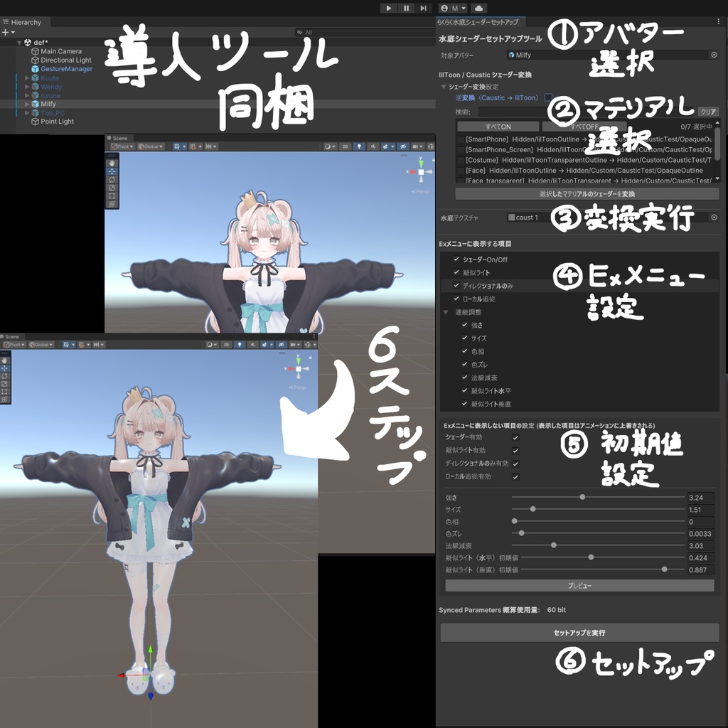Collapse the シェーダー変換設定 foldout

(444, 87)
